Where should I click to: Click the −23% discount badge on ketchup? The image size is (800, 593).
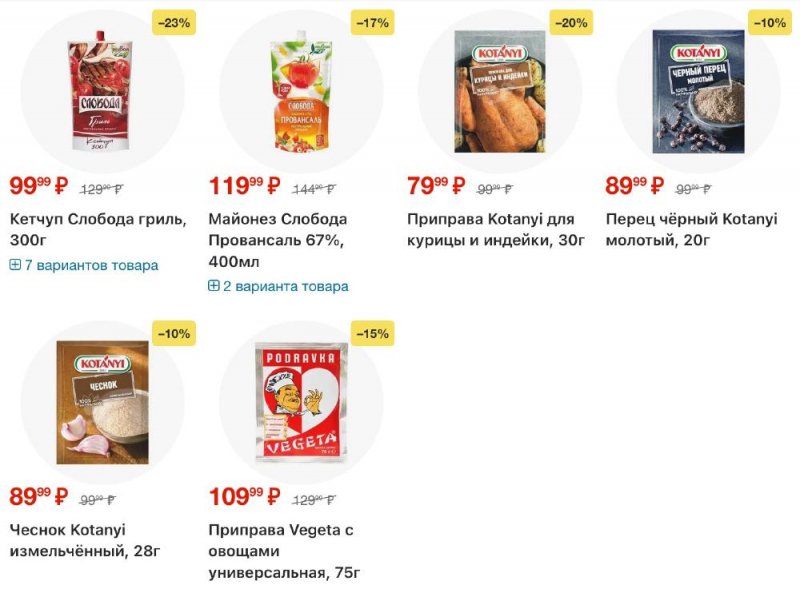tap(174, 22)
